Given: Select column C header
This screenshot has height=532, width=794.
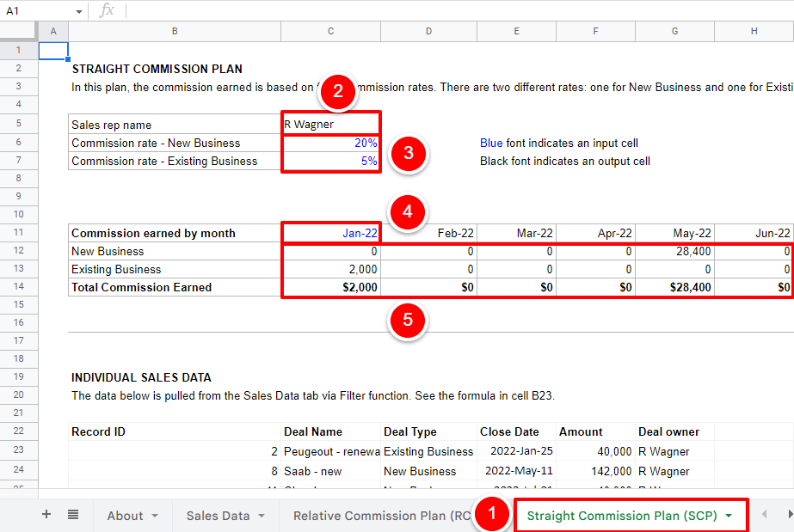Looking at the screenshot, I should [330, 31].
